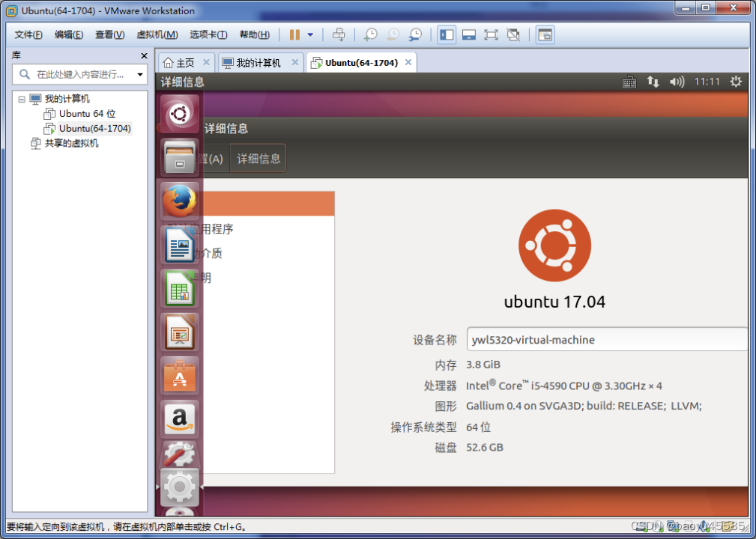The image size is (756, 539).
Task: Select the highlighted overview row in sidebar
Action: tap(268, 204)
